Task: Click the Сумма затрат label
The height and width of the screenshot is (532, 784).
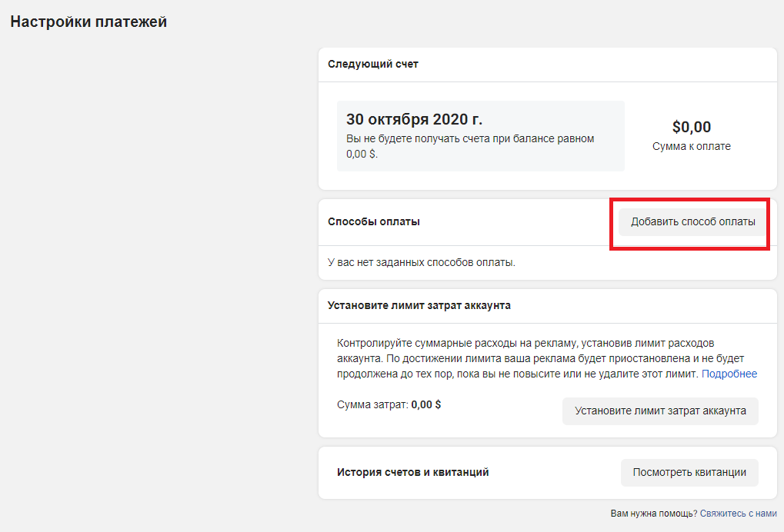Action: (372, 404)
